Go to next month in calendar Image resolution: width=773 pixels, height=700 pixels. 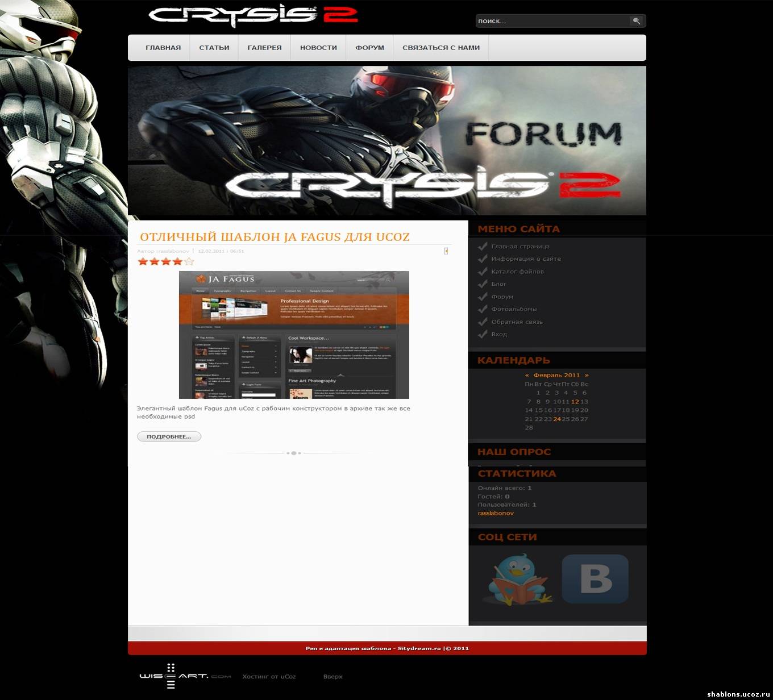[x=587, y=375]
